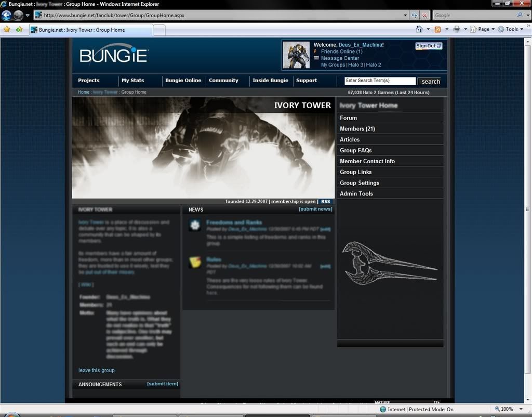Screen dimensions: 532x417
Task: Click the Refresh page icon
Action: coord(414,15)
